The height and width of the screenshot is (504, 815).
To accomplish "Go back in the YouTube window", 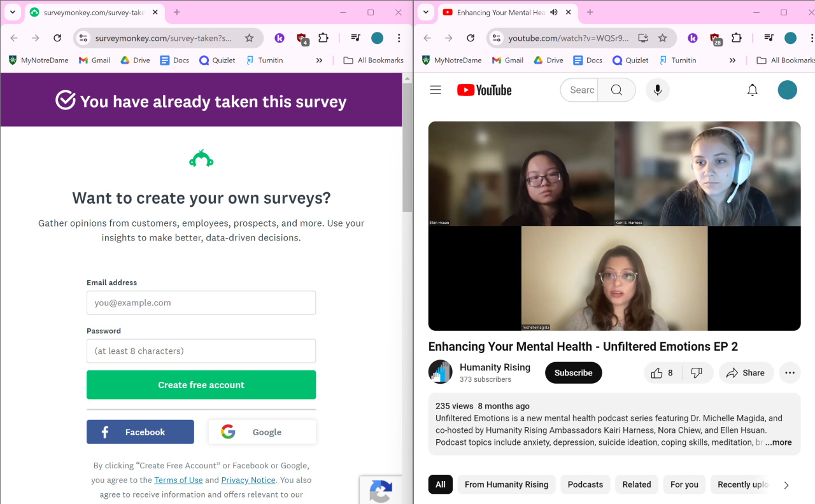I will click(x=427, y=38).
